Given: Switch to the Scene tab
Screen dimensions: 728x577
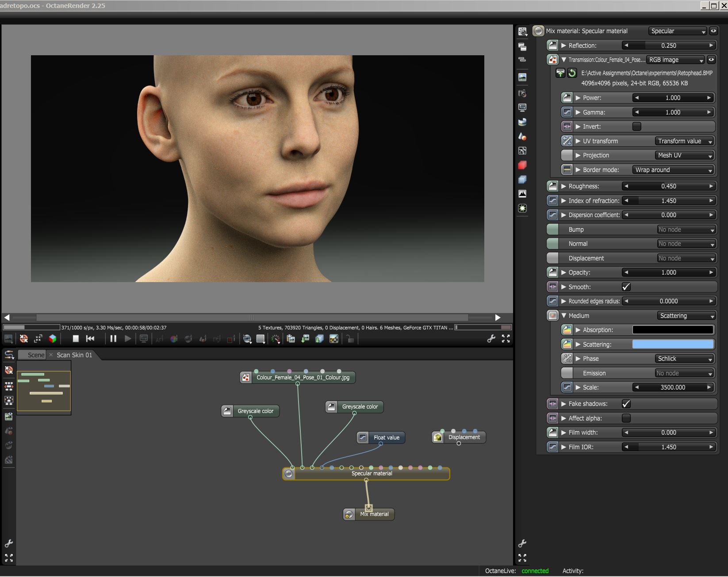Looking at the screenshot, I should click(35, 355).
